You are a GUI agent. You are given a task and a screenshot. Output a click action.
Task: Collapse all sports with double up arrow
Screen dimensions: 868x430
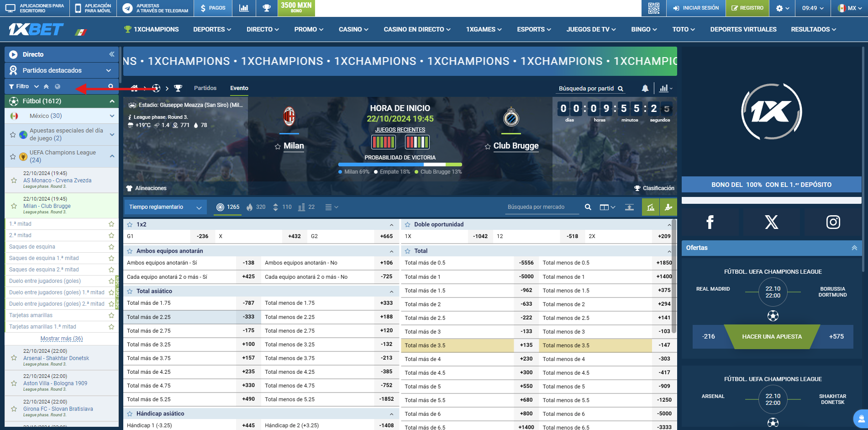pos(46,86)
